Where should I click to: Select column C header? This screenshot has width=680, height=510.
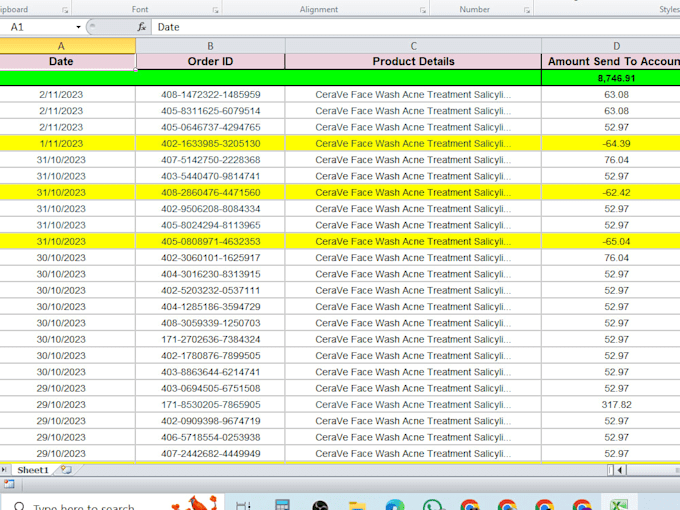[413, 46]
